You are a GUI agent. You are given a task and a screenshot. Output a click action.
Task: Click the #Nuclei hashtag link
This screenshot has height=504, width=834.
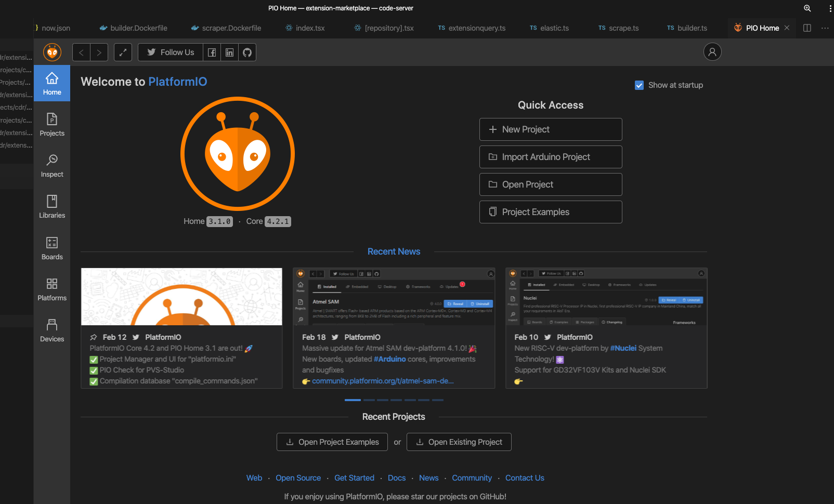click(x=623, y=348)
